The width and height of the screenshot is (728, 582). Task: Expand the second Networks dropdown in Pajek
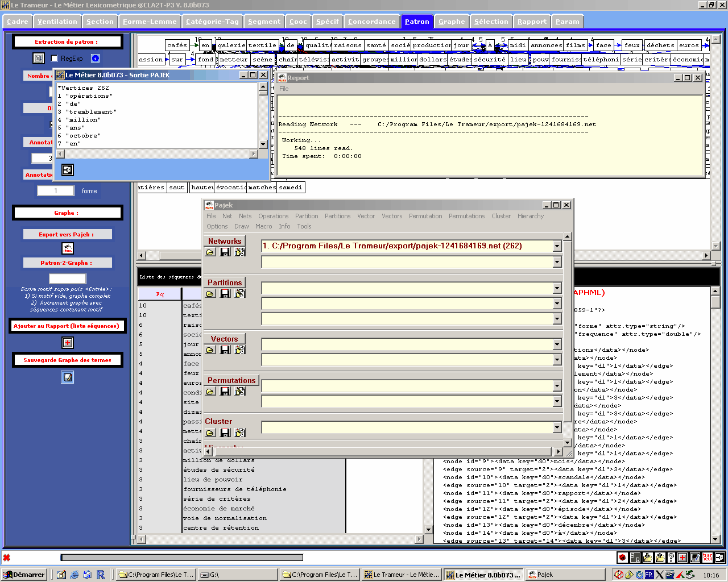coord(557,262)
